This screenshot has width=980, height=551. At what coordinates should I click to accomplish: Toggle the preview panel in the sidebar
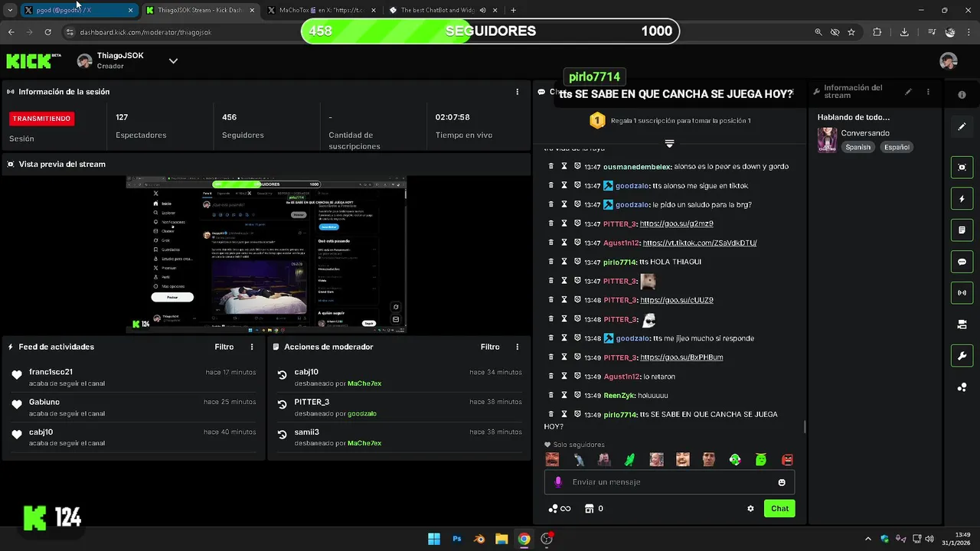coord(962,167)
